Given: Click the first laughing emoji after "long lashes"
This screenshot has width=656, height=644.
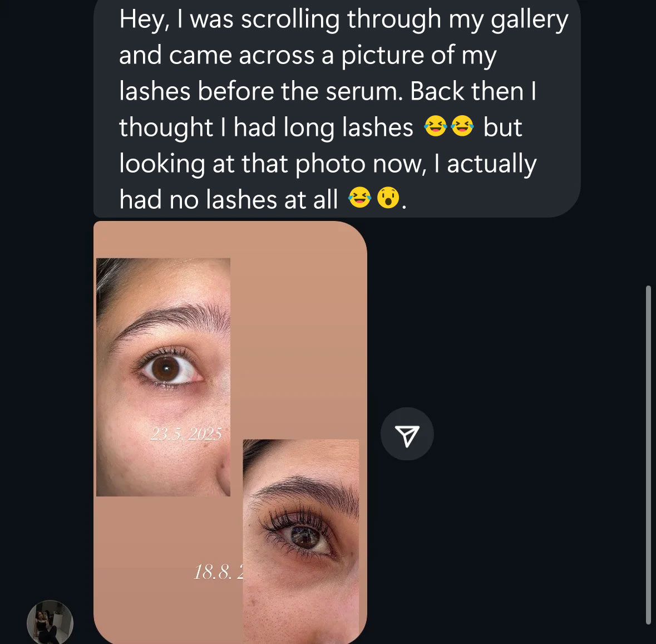Looking at the screenshot, I should click(435, 126).
